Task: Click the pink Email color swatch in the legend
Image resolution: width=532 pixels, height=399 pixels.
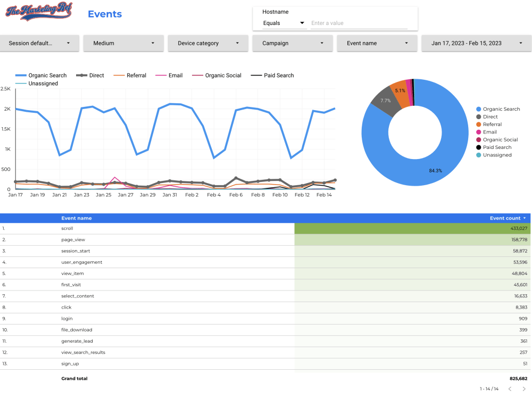Action: point(160,75)
